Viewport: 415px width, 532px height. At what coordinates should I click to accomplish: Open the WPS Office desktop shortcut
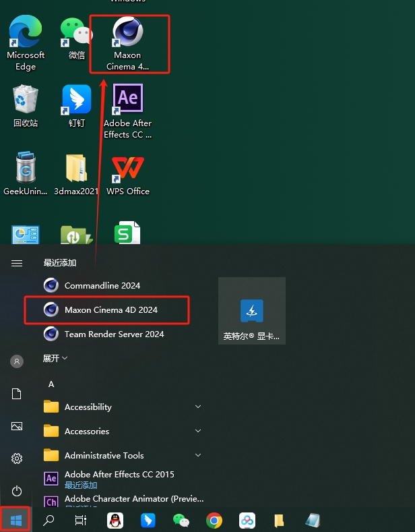(x=128, y=176)
